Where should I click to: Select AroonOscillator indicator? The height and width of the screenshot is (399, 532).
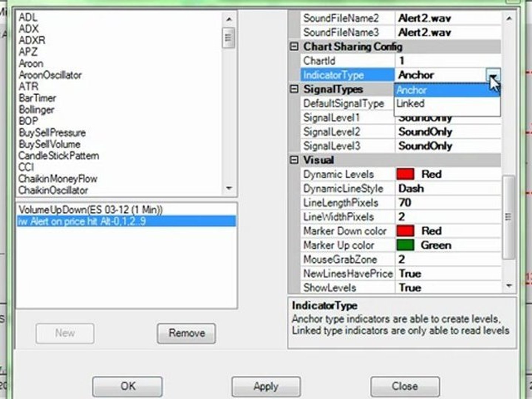point(50,75)
